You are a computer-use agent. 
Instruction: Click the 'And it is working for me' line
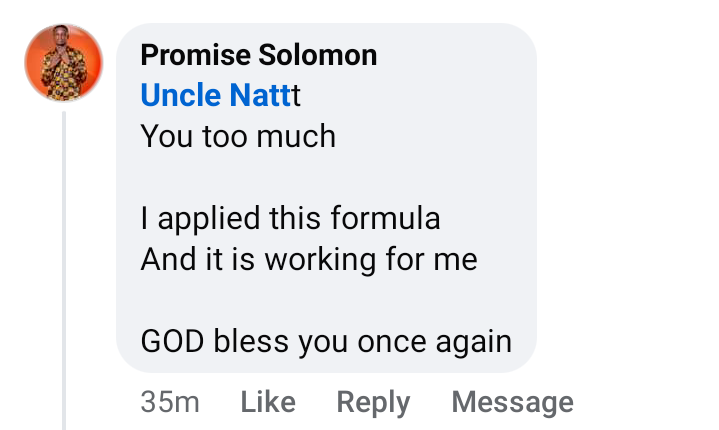(x=308, y=260)
